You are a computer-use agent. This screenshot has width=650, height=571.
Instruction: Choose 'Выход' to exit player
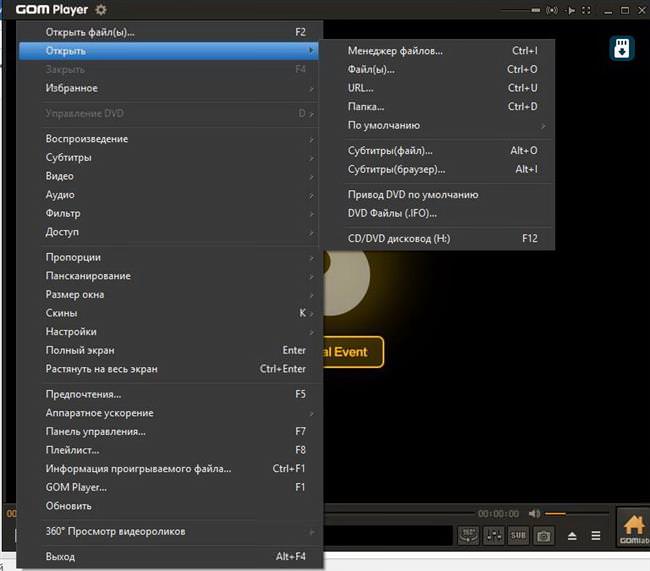pyautogui.click(x=169, y=556)
